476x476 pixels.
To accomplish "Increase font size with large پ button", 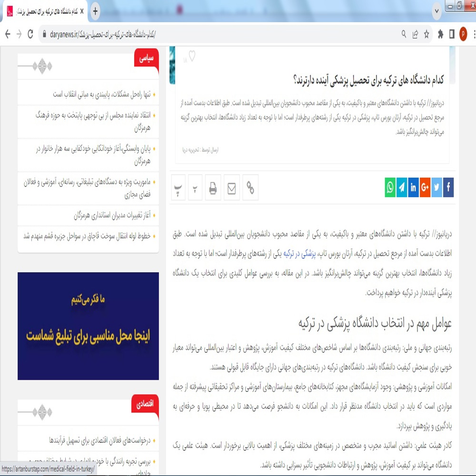I will [178, 188].
